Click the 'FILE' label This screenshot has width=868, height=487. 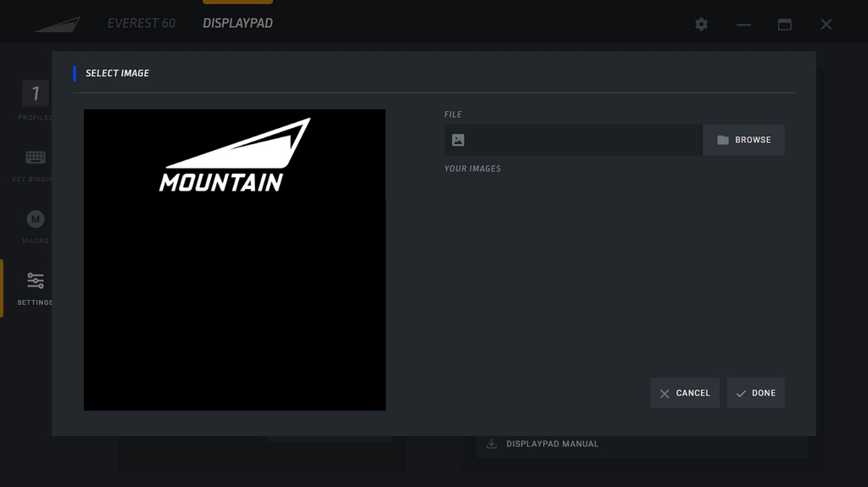[x=453, y=114]
